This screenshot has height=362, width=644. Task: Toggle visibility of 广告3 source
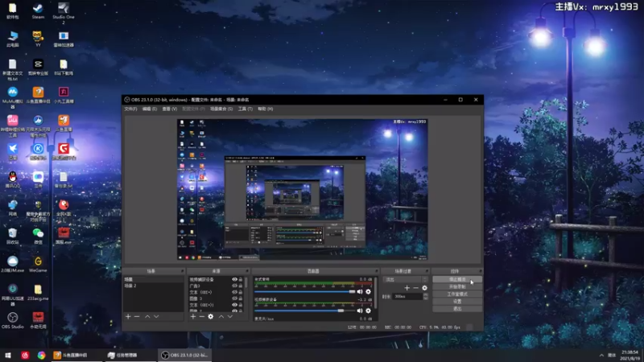point(234,286)
